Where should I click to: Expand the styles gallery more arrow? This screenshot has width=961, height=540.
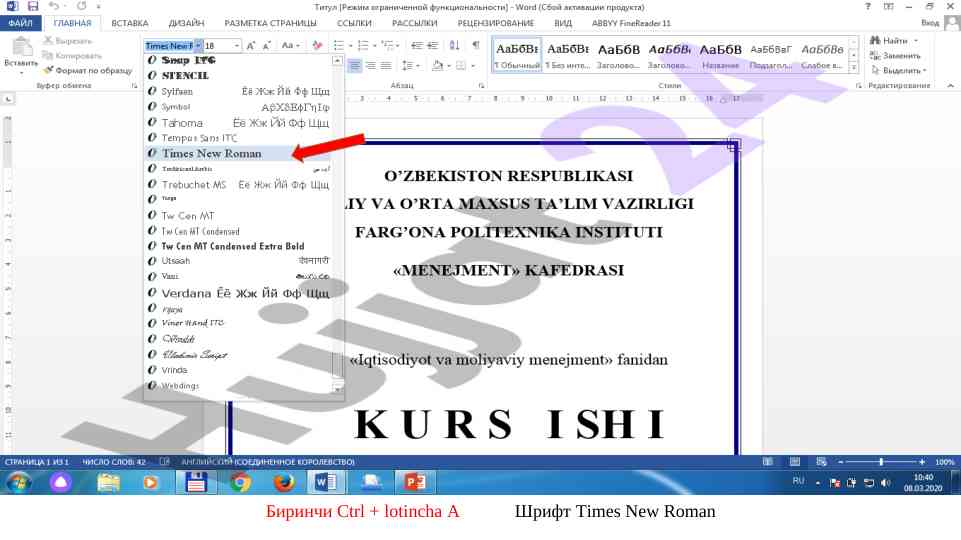tap(854, 67)
